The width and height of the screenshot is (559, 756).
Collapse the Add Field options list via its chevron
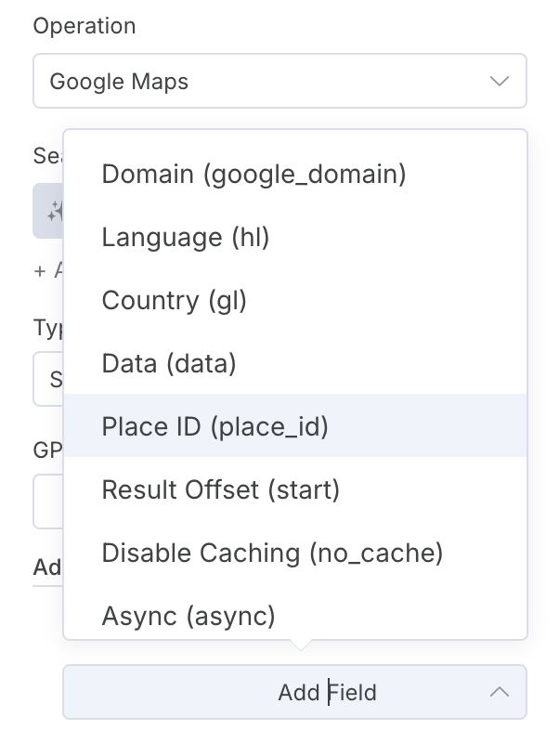[500, 692]
